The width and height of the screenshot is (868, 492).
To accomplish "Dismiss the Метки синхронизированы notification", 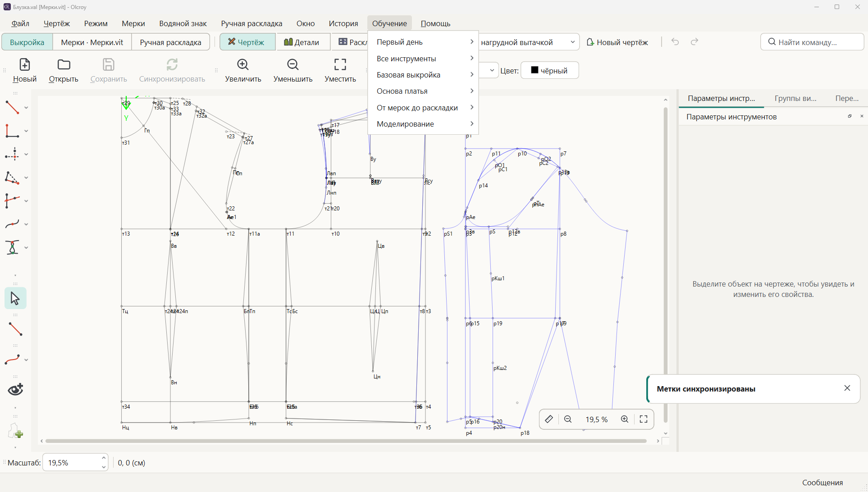I will [847, 388].
